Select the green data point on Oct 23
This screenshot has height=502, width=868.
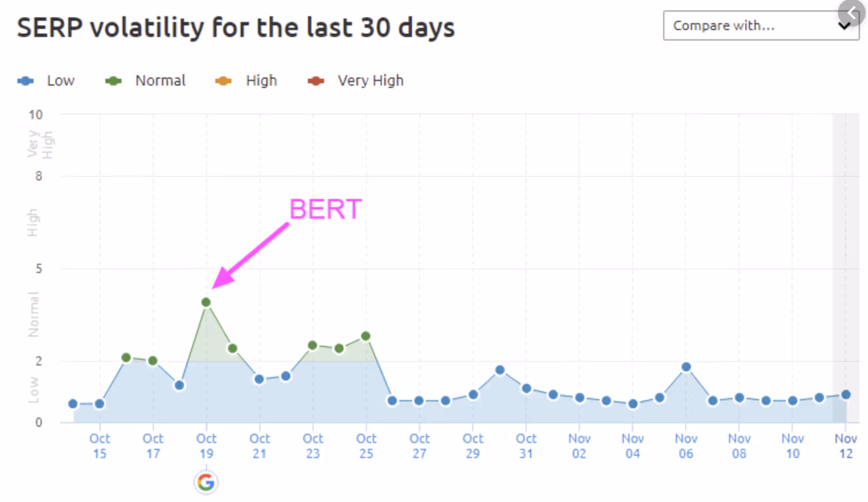click(312, 345)
